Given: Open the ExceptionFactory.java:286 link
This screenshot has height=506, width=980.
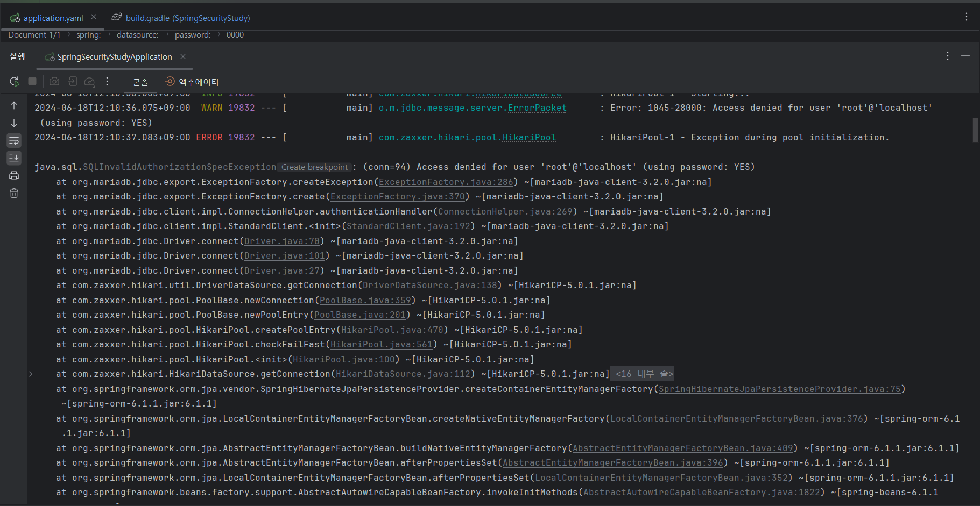Looking at the screenshot, I should tap(446, 182).
